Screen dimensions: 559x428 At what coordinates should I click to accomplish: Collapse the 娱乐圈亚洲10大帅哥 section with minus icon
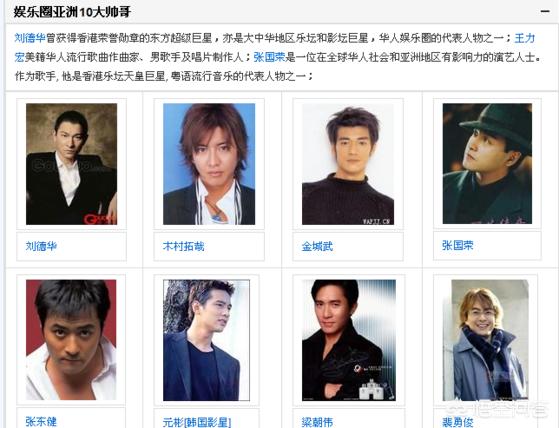[544, 11]
